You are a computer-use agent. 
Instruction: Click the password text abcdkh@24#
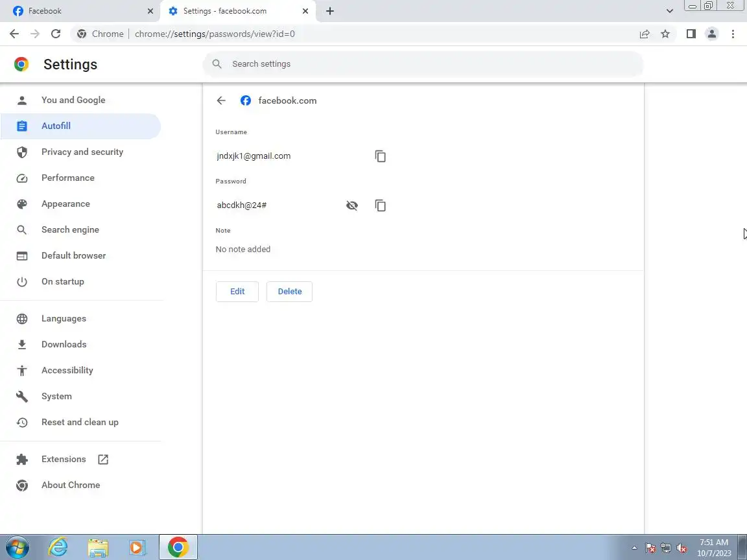(x=241, y=205)
